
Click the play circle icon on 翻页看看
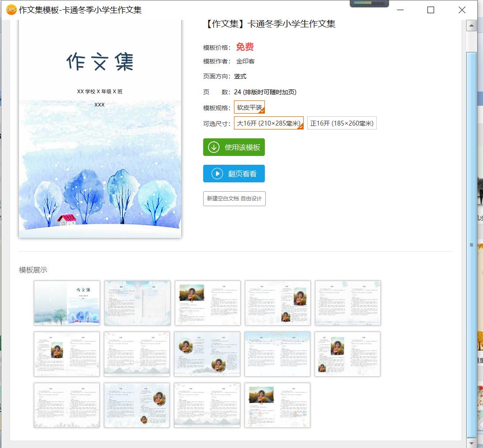point(217,174)
